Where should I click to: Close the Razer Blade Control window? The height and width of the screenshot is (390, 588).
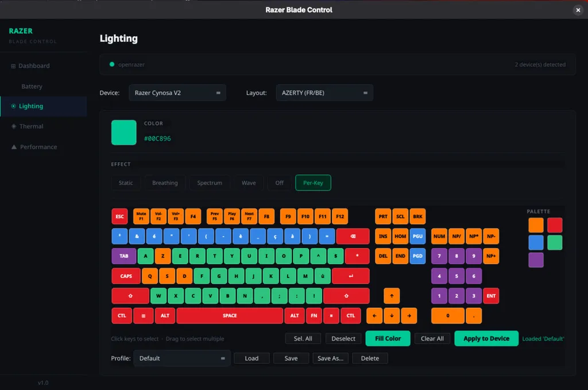tap(578, 10)
